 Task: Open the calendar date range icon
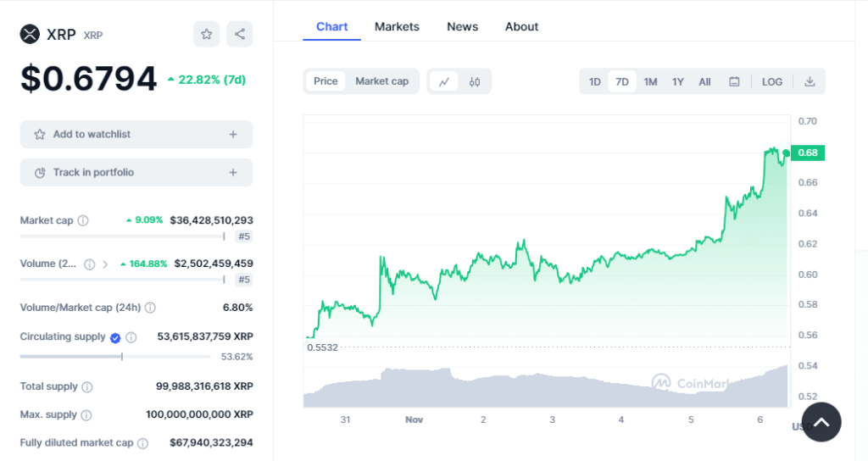tap(734, 82)
